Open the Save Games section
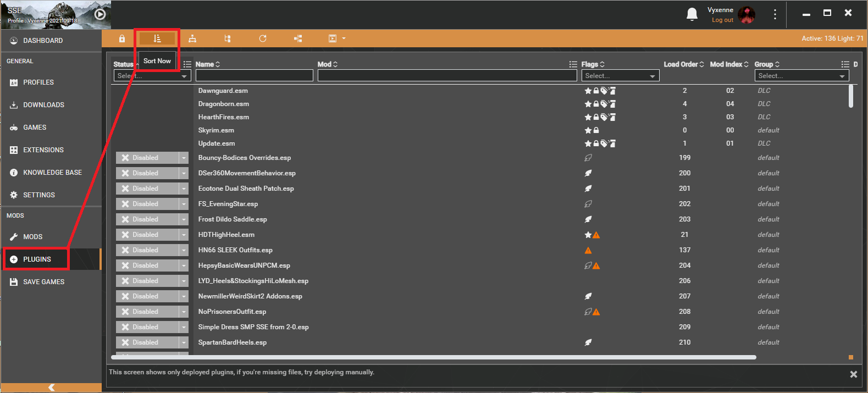The height and width of the screenshot is (393, 868). [x=51, y=282]
